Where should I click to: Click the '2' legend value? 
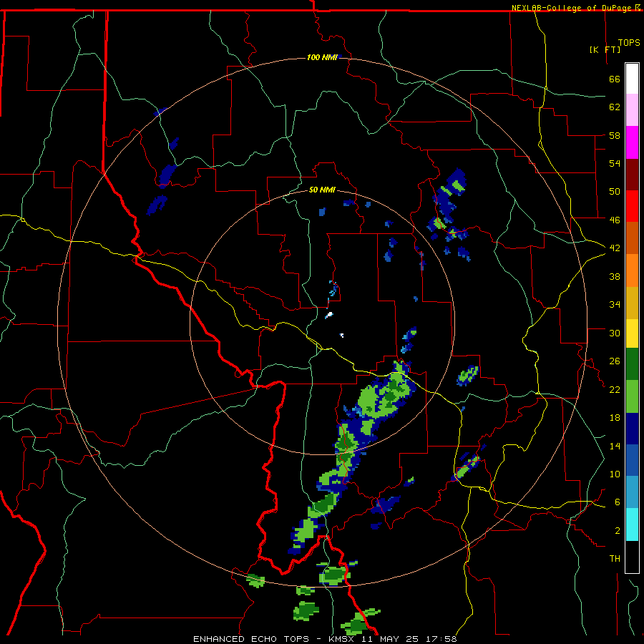click(x=618, y=531)
